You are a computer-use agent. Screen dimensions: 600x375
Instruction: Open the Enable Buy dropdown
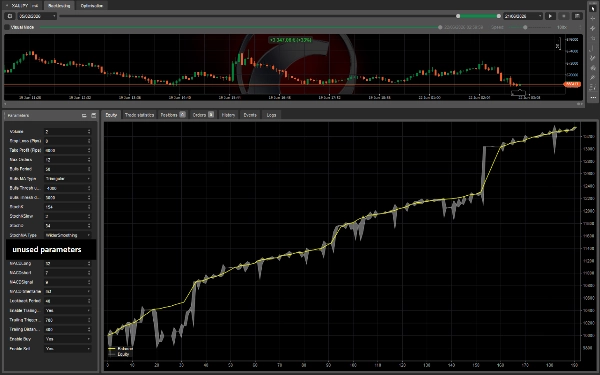[68, 339]
